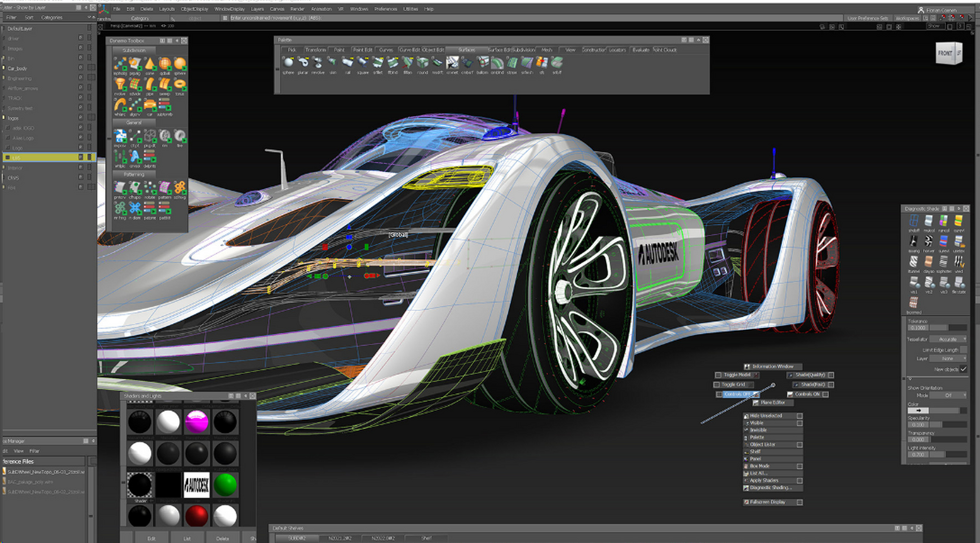Select the isoang diagnostic shade icon
This screenshot has width=980, height=543.
(x=914, y=241)
